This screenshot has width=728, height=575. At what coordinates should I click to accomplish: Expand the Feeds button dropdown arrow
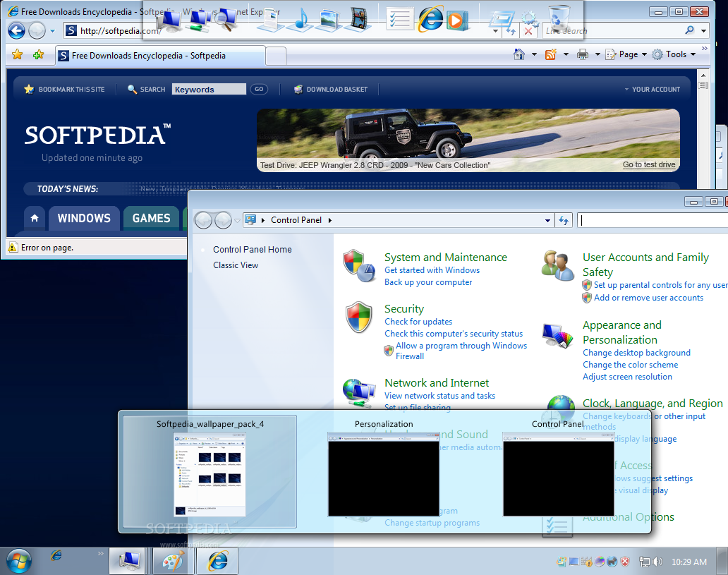coord(566,54)
